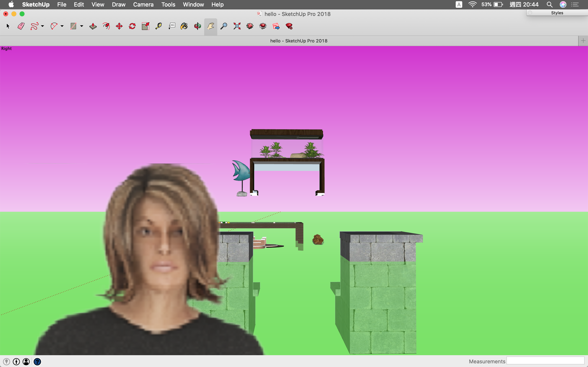
Task: Click into the Measurements input box
Action: point(545,361)
